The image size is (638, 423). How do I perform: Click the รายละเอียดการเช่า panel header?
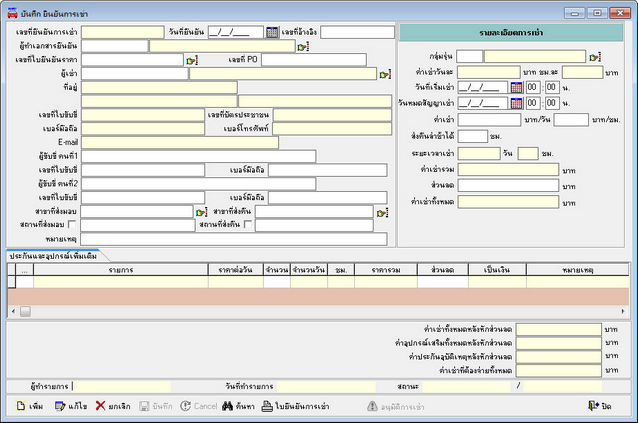tap(511, 33)
